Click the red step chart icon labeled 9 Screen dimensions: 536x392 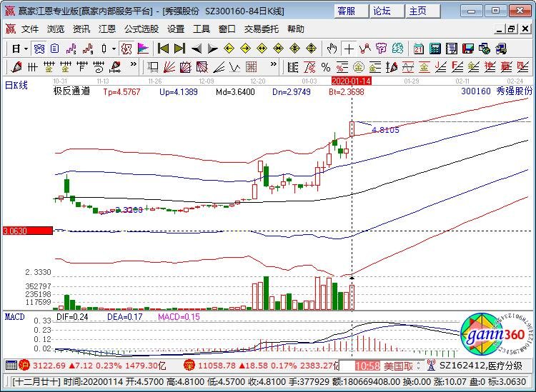[x=88, y=49]
